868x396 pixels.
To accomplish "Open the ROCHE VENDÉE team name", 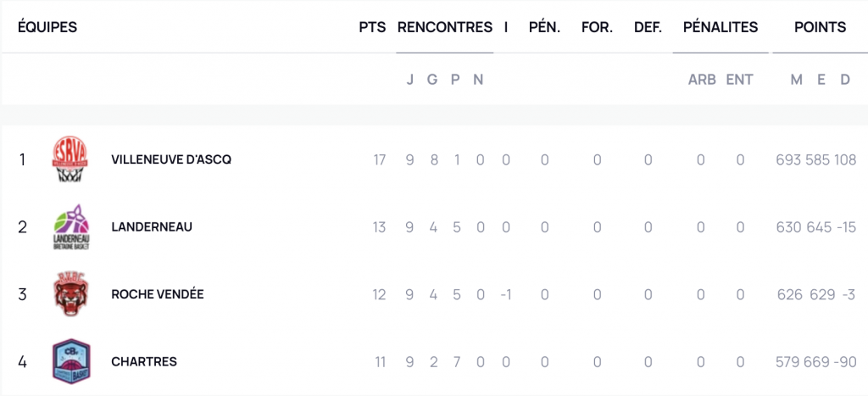I will click(157, 294).
